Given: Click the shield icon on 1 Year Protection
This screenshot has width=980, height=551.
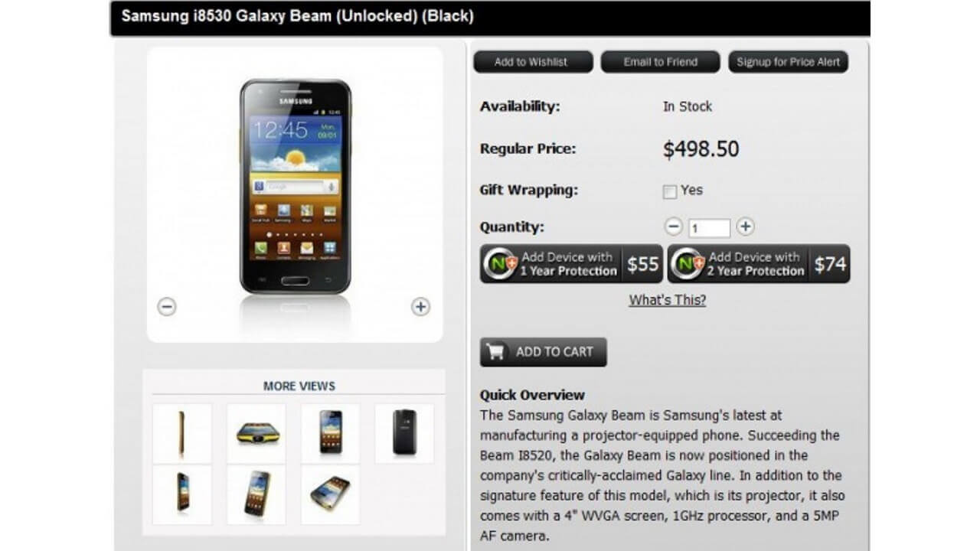Looking at the screenshot, I should 501,265.
